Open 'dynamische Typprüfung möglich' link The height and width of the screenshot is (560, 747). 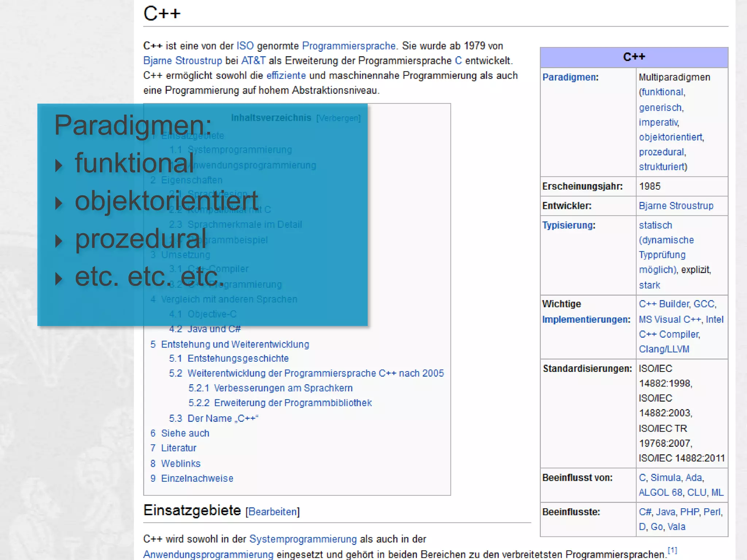coord(666,255)
